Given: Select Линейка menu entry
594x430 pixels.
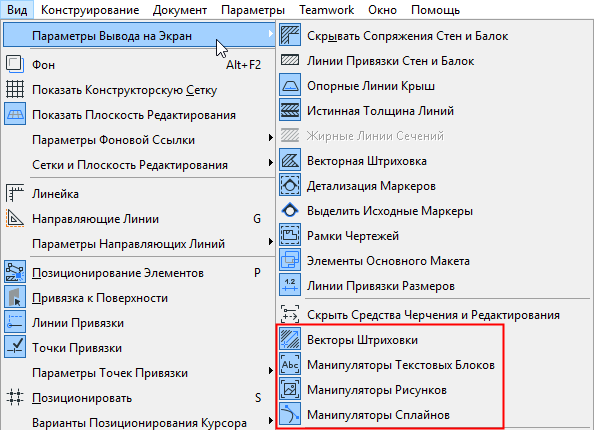Looking at the screenshot, I should 139,194.
